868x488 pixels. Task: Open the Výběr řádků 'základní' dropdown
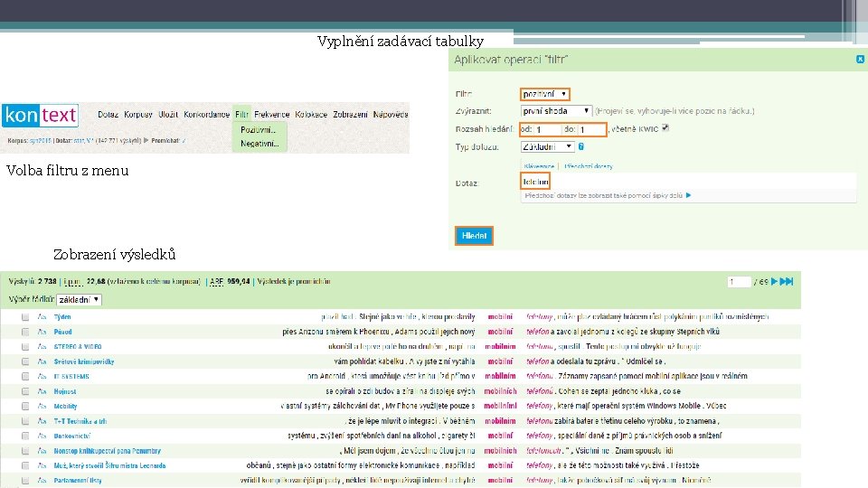pyautogui.click(x=80, y=300)
